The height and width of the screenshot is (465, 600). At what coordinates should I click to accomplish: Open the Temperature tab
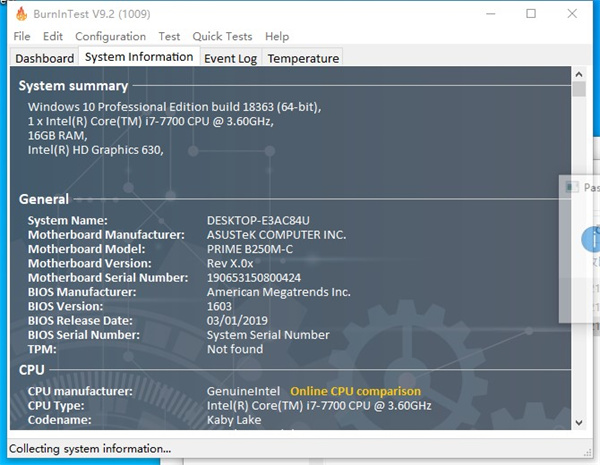[303, 58]
